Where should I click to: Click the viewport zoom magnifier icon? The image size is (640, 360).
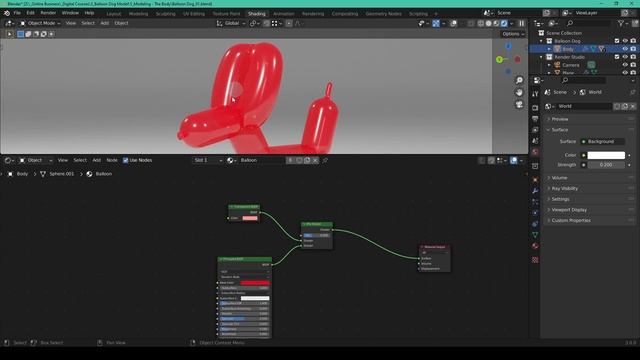coord(519,80)
